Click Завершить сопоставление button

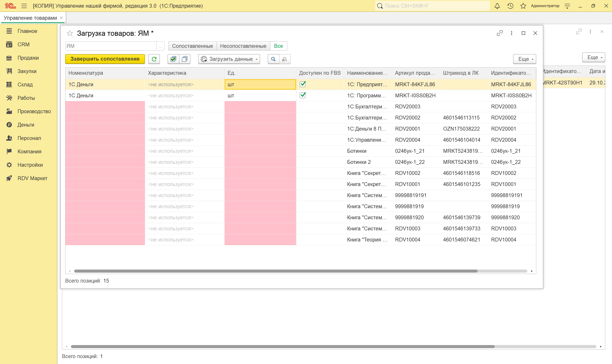click(105, 59)
